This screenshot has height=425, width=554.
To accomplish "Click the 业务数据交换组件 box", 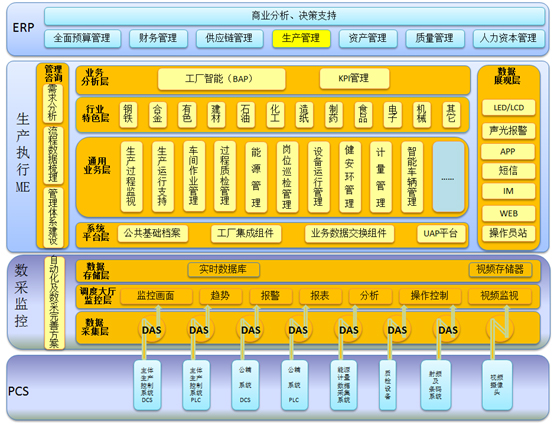I will pyautogui.click(x=349, y=233).
